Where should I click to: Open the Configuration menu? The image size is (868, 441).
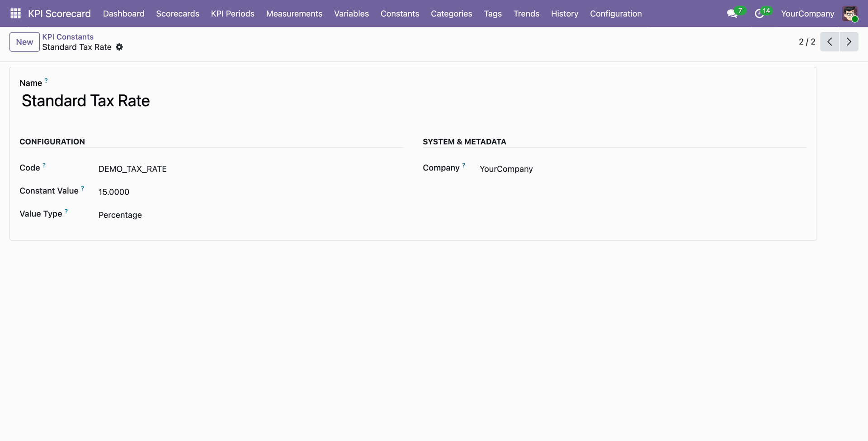click(x=616, y=14)
